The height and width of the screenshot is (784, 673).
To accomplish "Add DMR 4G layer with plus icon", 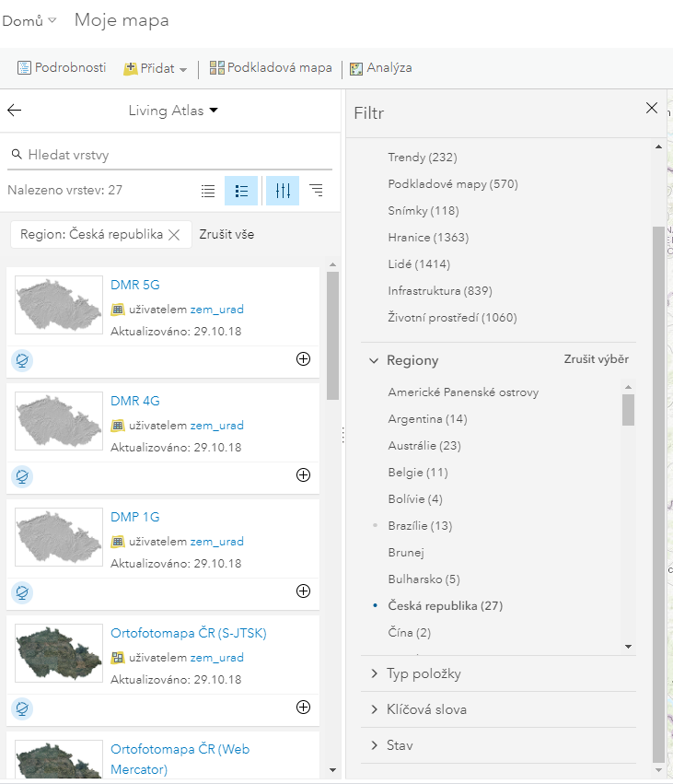I will 303,475.
